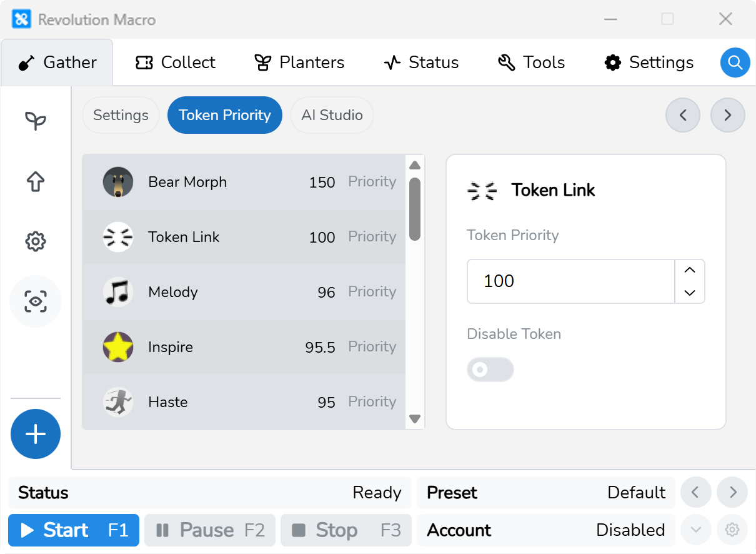Screen dimensions: 756x554
Task: Click the sprout icon in the left sidebar
Action: coord(36,121)
